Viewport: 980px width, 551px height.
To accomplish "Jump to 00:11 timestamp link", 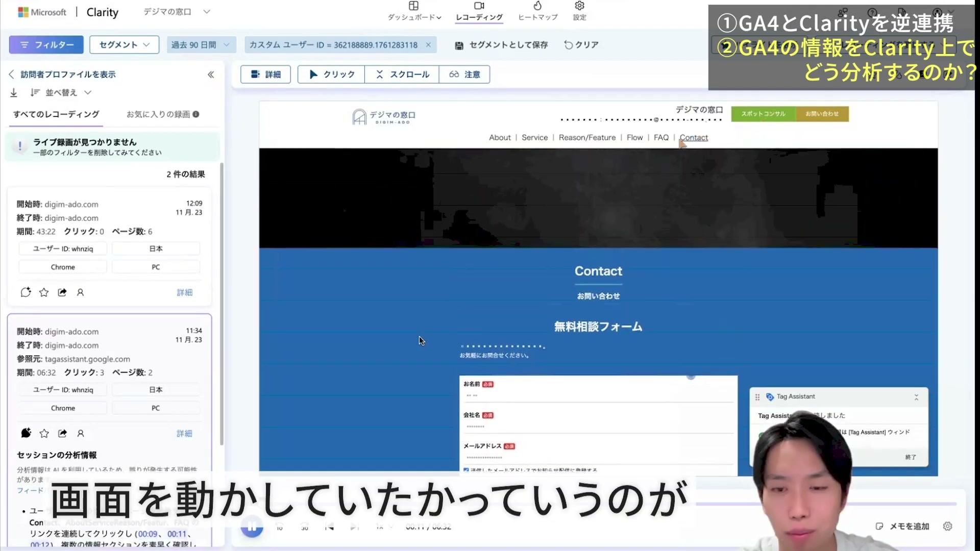I will point(177,534).
